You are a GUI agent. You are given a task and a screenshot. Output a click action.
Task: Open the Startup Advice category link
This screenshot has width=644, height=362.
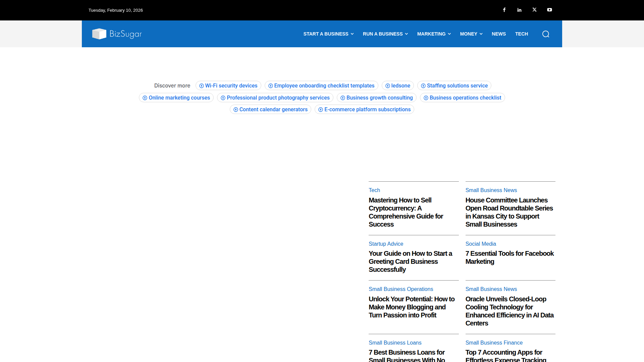pos(386,244)
